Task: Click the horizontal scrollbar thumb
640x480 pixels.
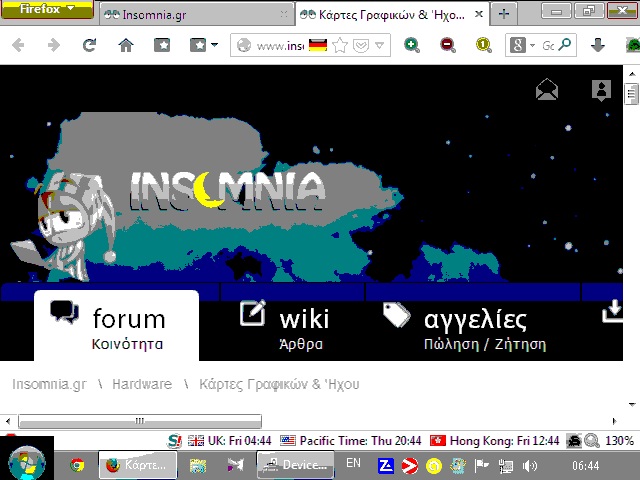Action: click(140, 421)
